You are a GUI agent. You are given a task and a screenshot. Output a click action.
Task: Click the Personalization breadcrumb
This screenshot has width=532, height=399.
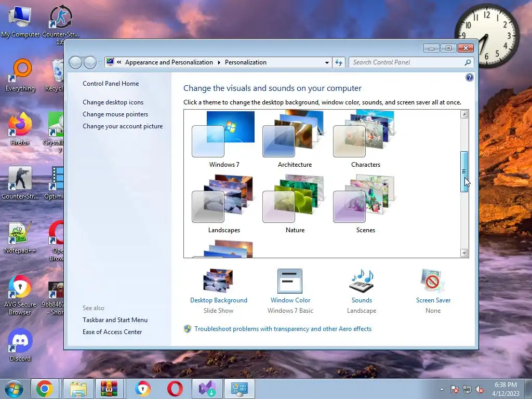click(x=246, y=62)
